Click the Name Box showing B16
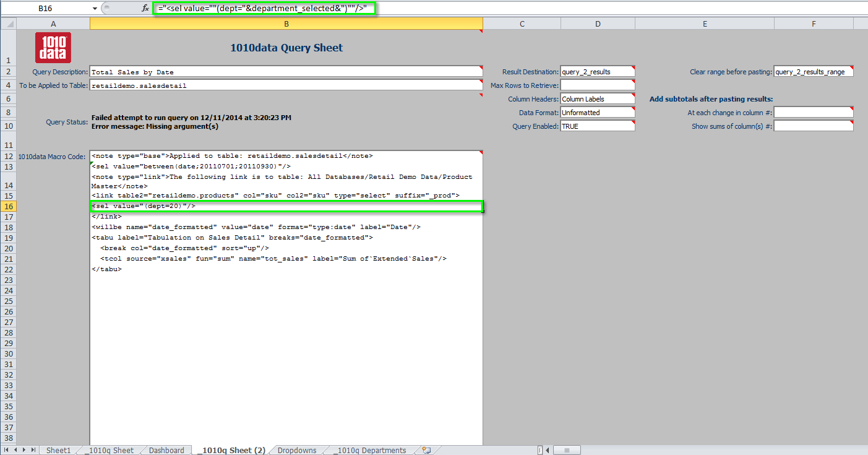Viewport: 868px width, 455px height. pyautogui.click(x=45, y=9)
